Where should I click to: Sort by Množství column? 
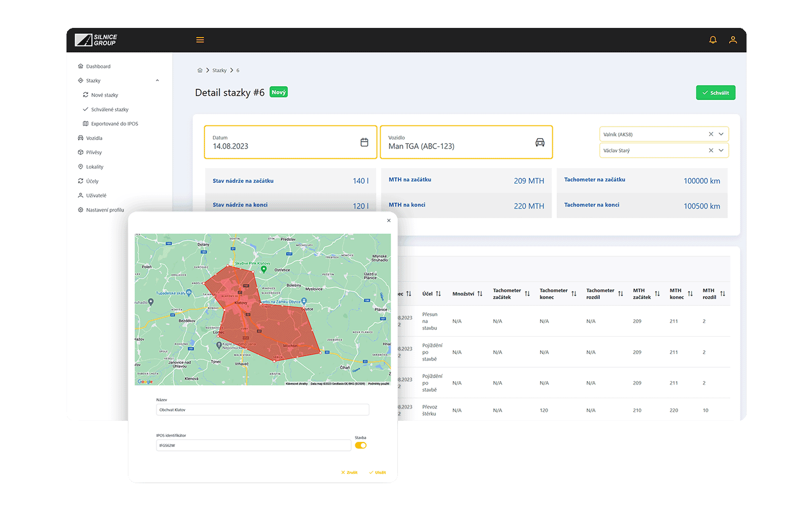pos(480,294)
